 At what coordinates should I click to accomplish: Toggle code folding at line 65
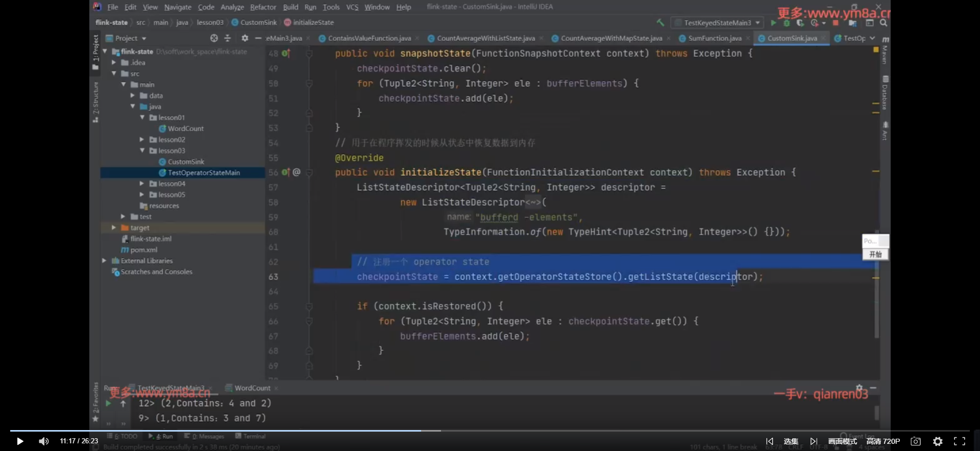click(309, 306)
